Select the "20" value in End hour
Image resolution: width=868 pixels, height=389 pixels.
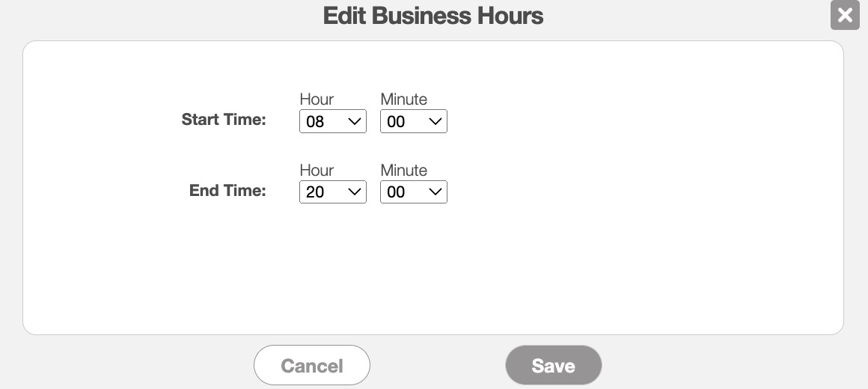coord(315,193)
